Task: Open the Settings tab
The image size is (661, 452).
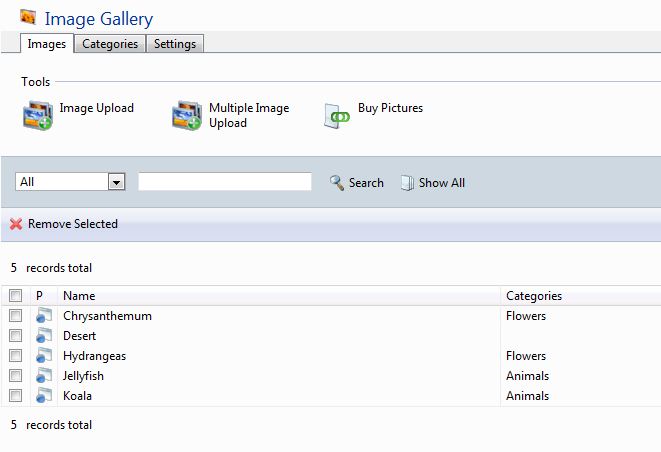Action: click(175, 44)
